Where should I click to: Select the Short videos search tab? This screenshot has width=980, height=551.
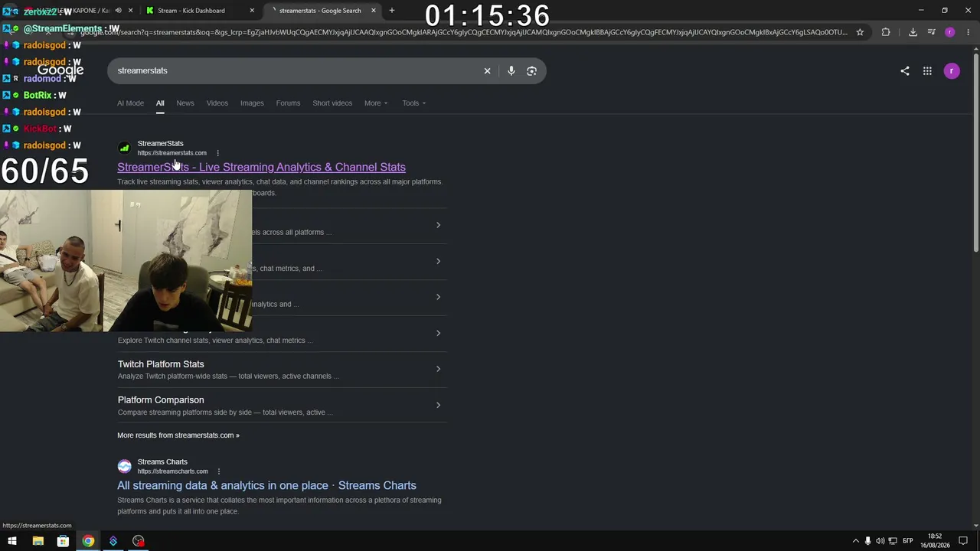coord(332,103)
